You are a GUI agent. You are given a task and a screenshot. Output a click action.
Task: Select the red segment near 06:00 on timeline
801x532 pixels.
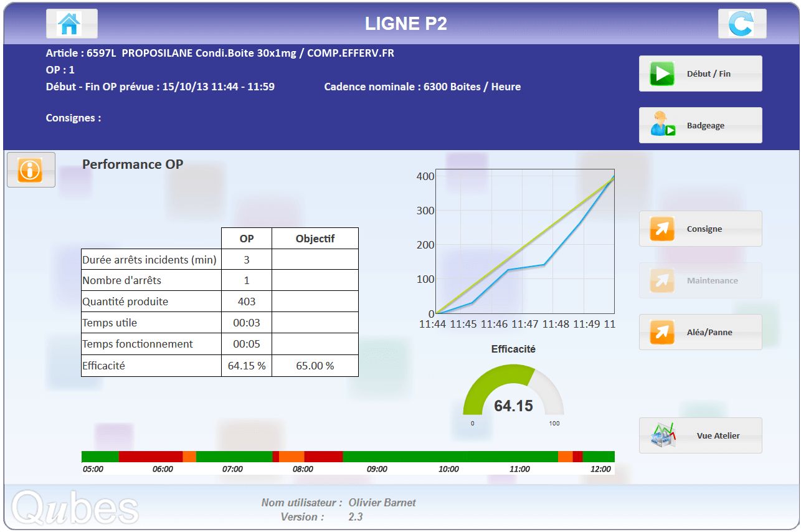(x=150, y=457)
